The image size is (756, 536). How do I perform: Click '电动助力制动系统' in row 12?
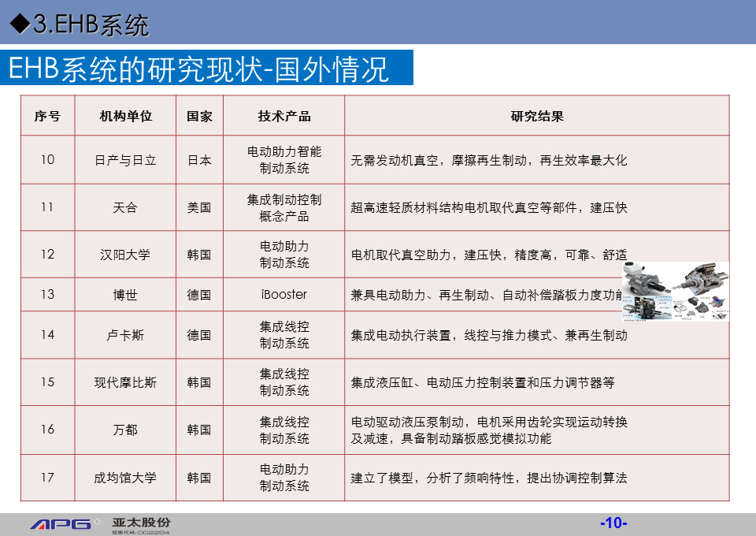[284, 255]
